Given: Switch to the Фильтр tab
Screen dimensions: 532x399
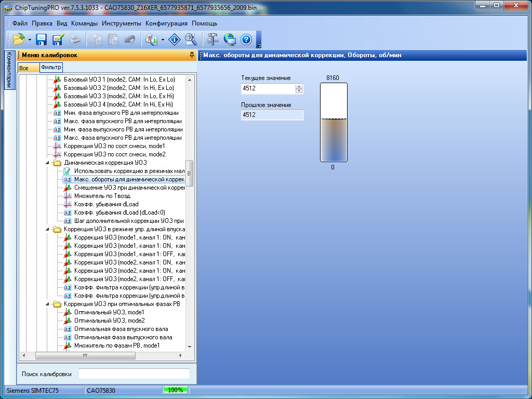Looking at the screenshot, I should point(51,68).
